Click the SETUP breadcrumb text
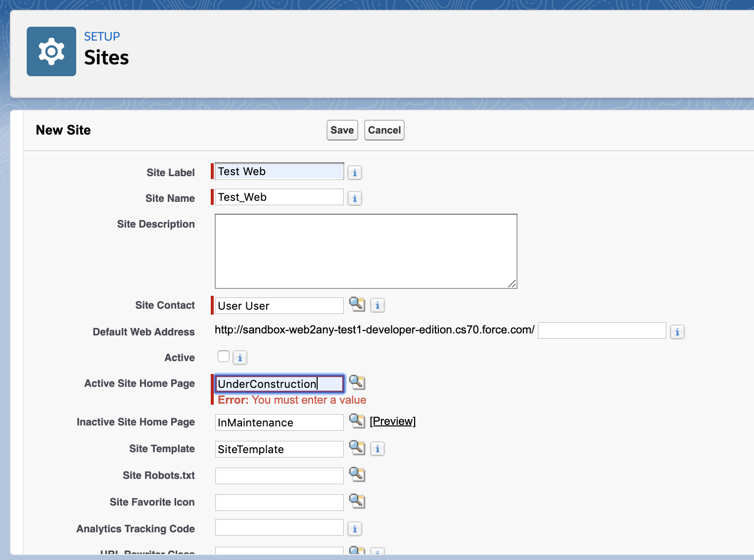 point(102,37)
